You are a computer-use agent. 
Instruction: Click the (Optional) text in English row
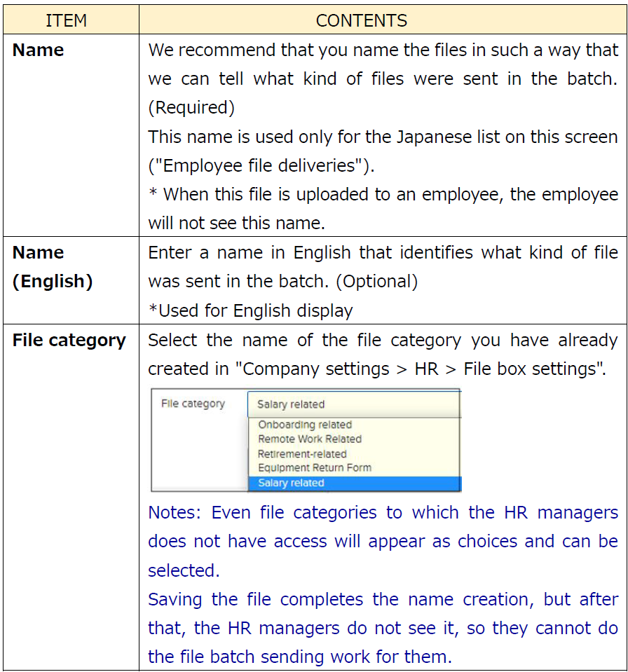[x=376, y=282]
